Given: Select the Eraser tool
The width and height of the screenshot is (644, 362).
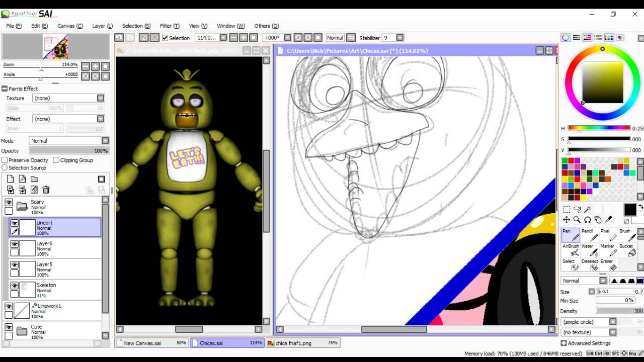Looking at the screenshot, I should coord(609,264).
